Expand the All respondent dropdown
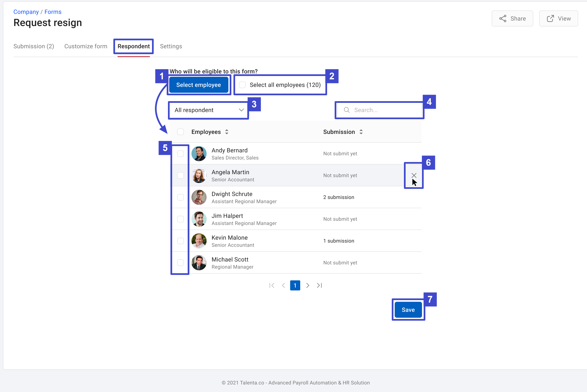587x392 pixels. 209,110
